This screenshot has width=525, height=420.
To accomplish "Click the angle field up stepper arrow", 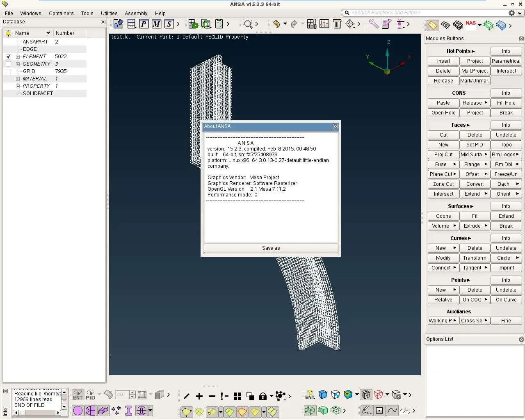I will pos(132,393).
